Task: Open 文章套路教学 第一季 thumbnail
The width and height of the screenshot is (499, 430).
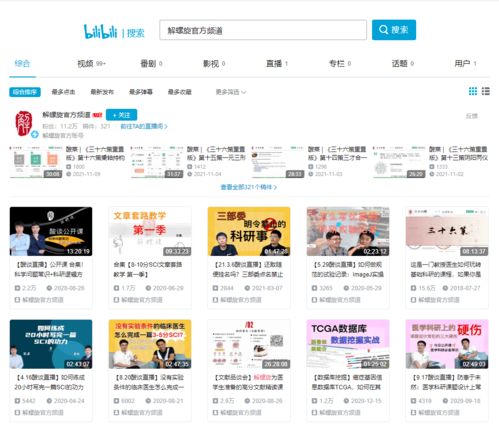Action: coord(150,231)
